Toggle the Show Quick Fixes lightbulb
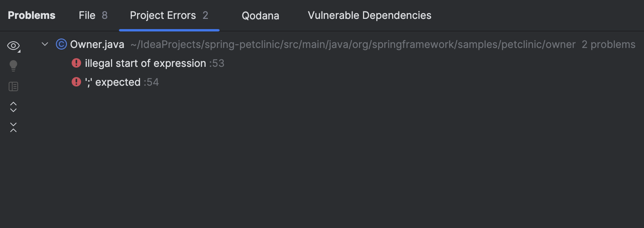The width and height of the screenshot is (644, 228). click(x=13, y=65)
